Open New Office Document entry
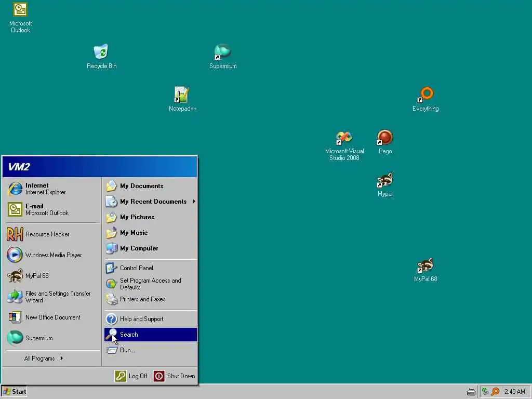 click(x=52, y=317)
